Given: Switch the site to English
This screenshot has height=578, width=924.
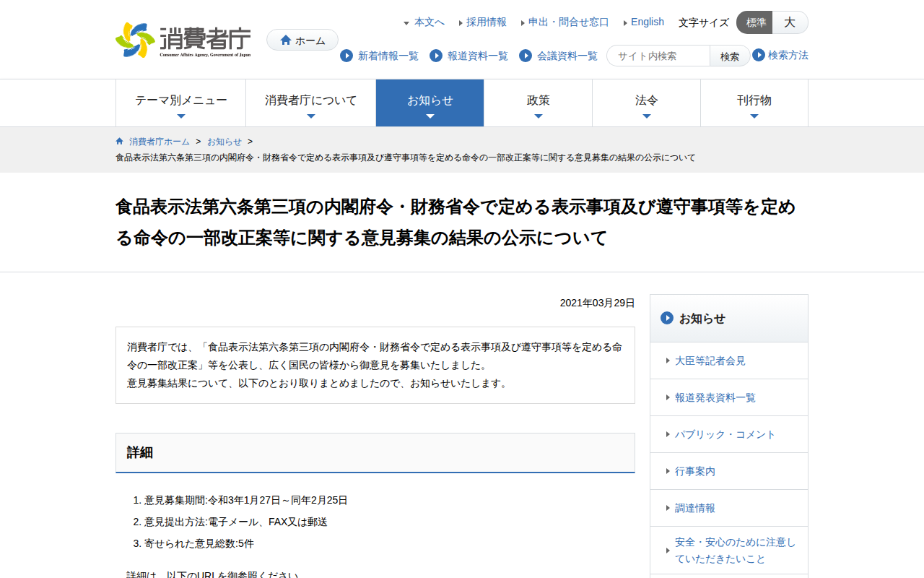Looking at the screenshot, I should [646, 22].
